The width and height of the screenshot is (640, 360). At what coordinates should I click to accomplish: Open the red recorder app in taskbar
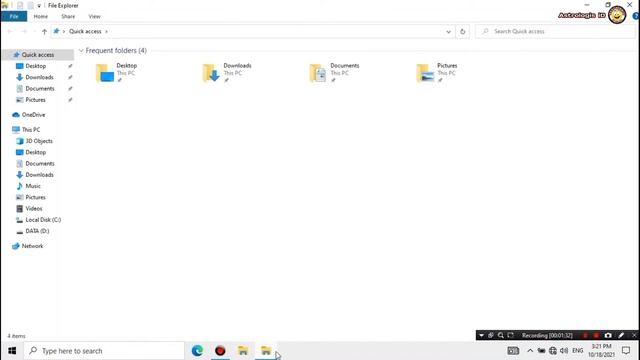coord(220,351)
